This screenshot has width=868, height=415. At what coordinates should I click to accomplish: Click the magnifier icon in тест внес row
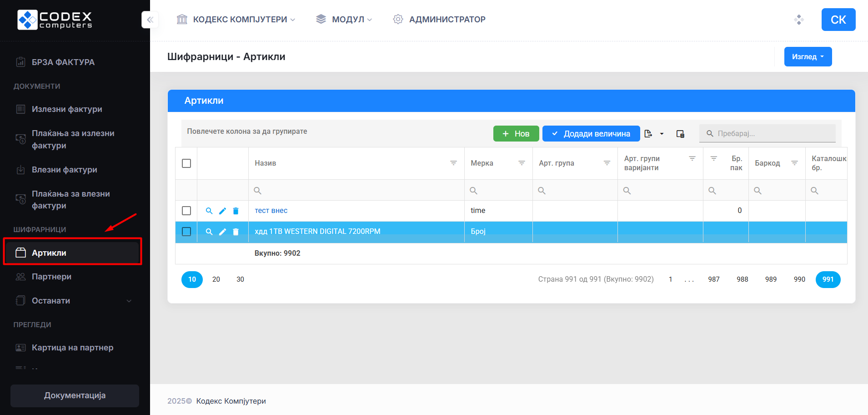(x=209, y=211)
